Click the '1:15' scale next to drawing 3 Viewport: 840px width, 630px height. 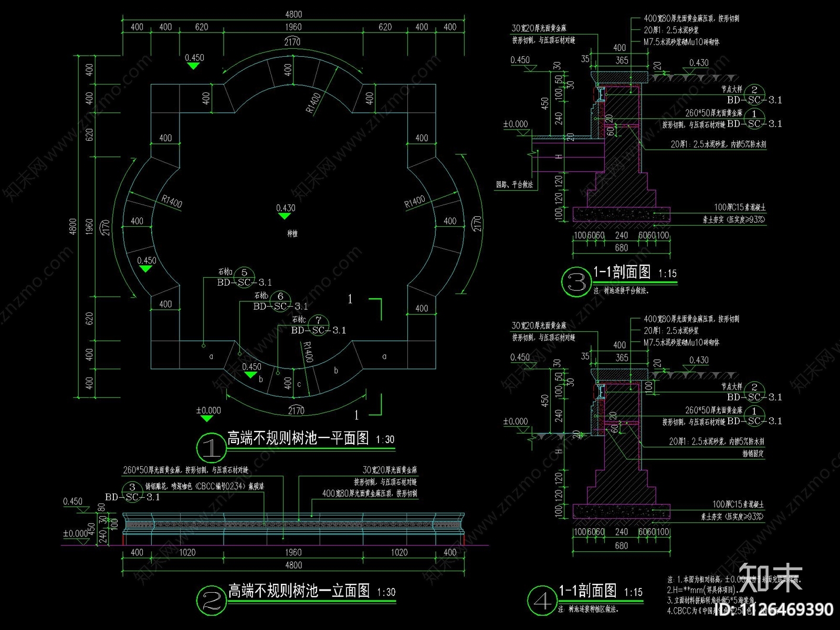667,274
